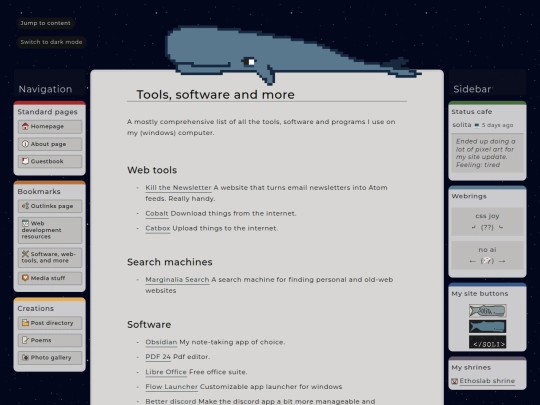
Task: Open the Outlinks page bookmark
Action: pos(50,206)
